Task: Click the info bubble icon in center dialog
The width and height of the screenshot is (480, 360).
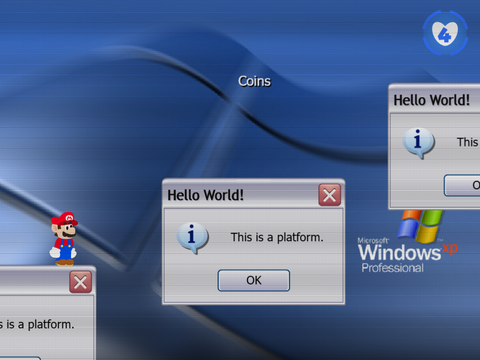Action: point(192,238)
